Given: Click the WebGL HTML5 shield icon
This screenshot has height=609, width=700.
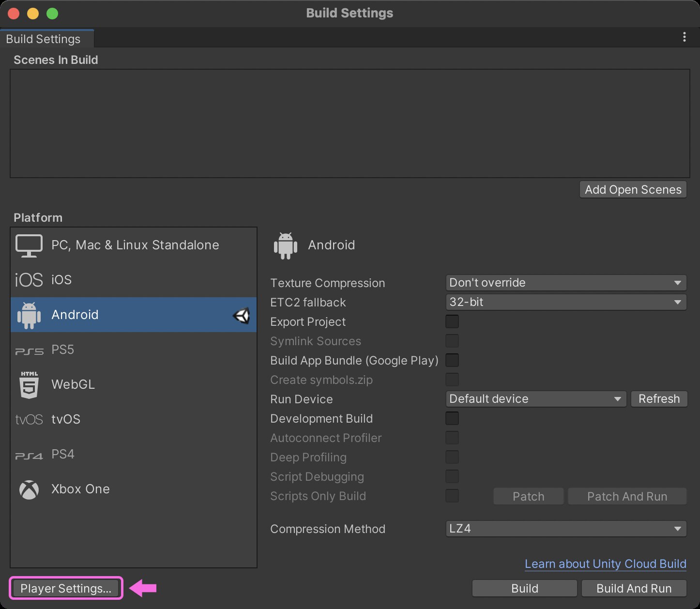Looking at the screenshot, I should [x=29, y=385].
